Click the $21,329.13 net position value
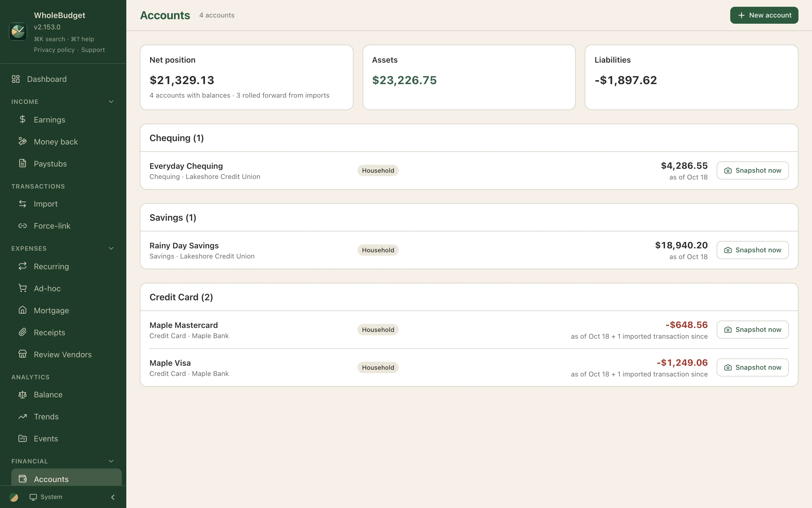Screen dimensions: 812x508 click(182, 80)
